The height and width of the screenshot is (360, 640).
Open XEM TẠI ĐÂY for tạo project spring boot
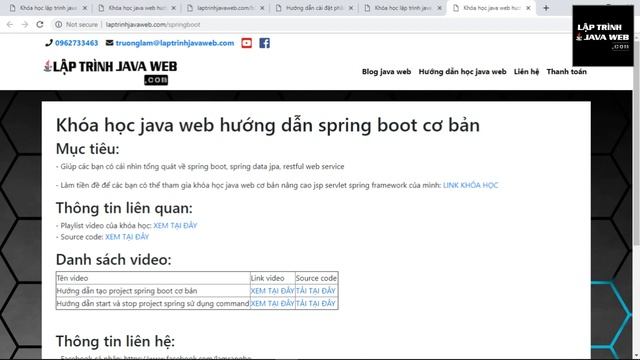point(272,291)
